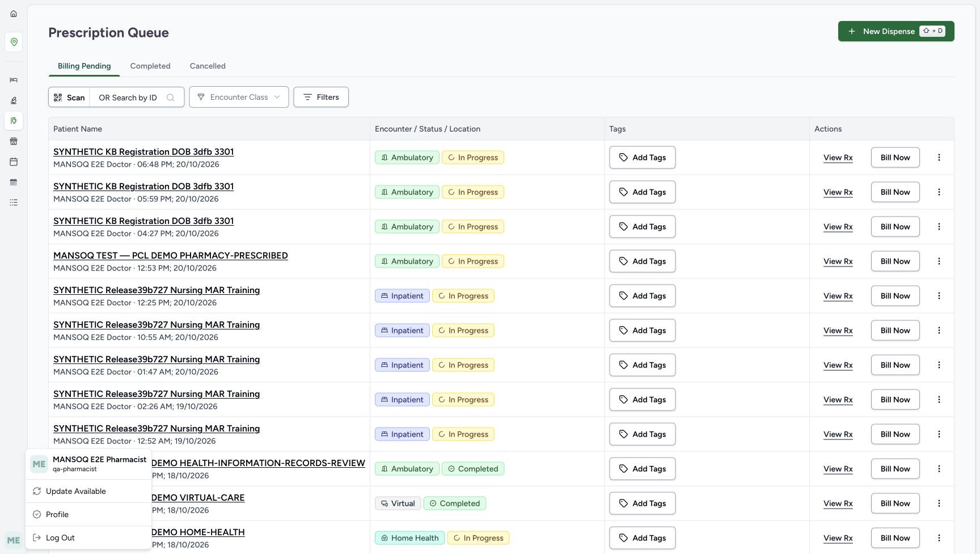Add Tags to DEMO VIRTUAL-CARE row
Image resolution: width=980 pixels, height=554 pixels.
(642, 504)
